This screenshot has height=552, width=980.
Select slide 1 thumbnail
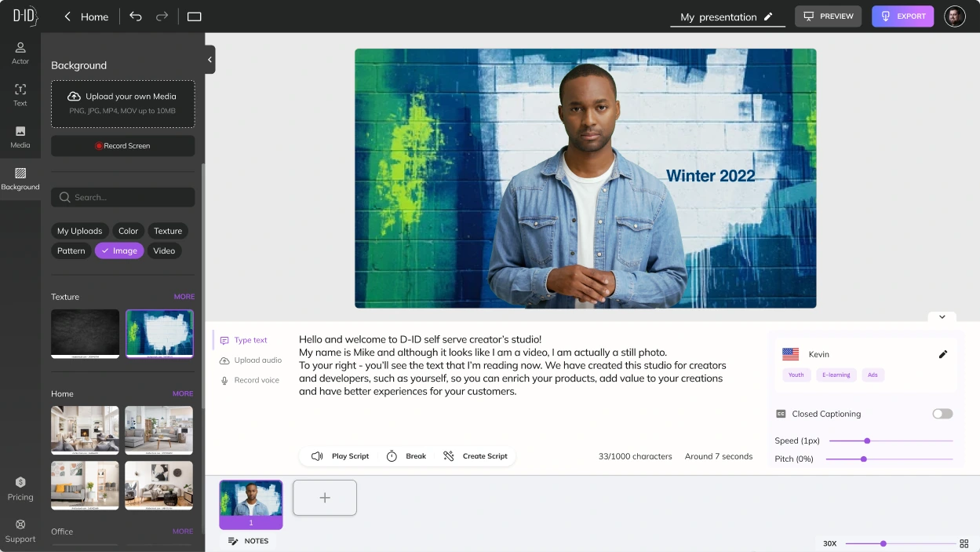[251, 505]
